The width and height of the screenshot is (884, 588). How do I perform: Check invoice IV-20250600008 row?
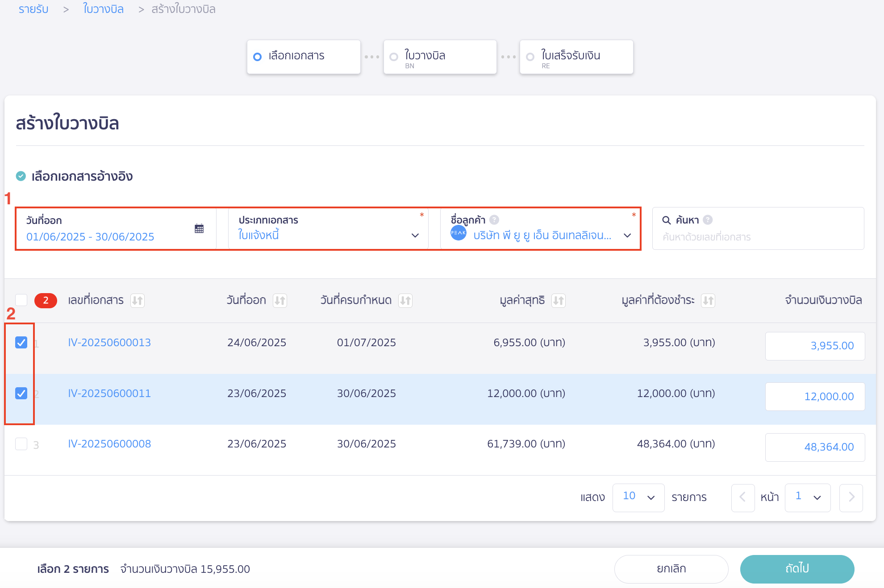tap(21, 444)
